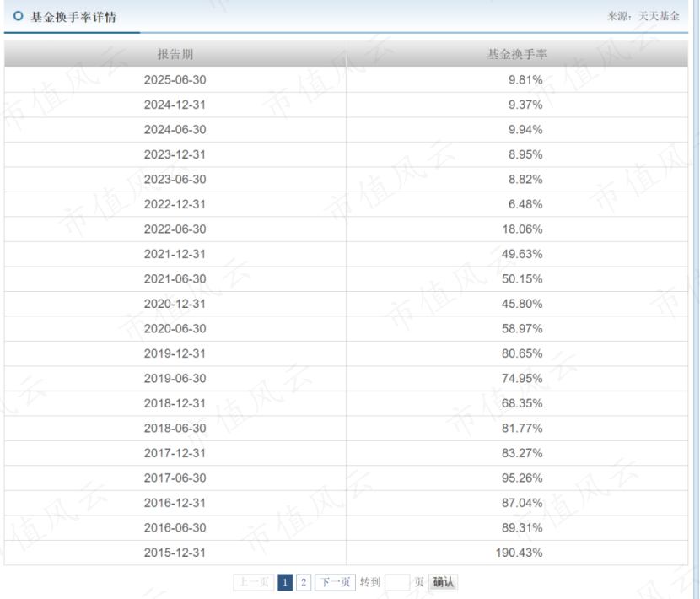Click the page number input field
This screenshot has height=599, width=700.
click(396, 582)
